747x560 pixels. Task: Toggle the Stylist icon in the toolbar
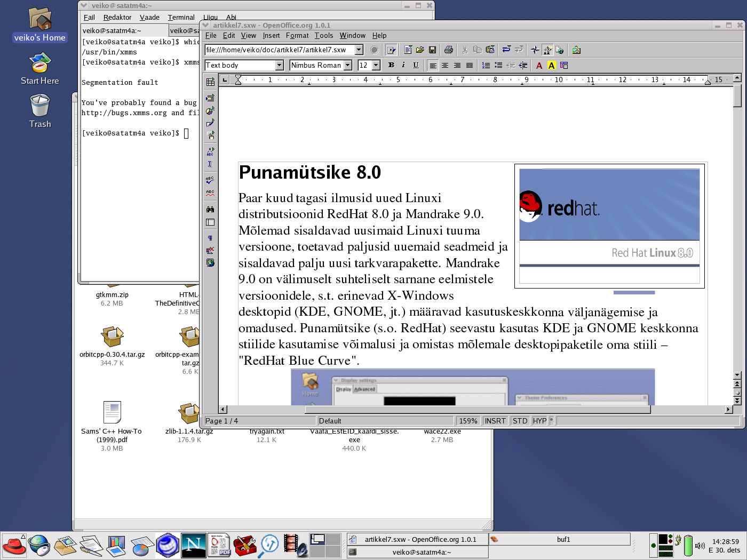point(547,50)
